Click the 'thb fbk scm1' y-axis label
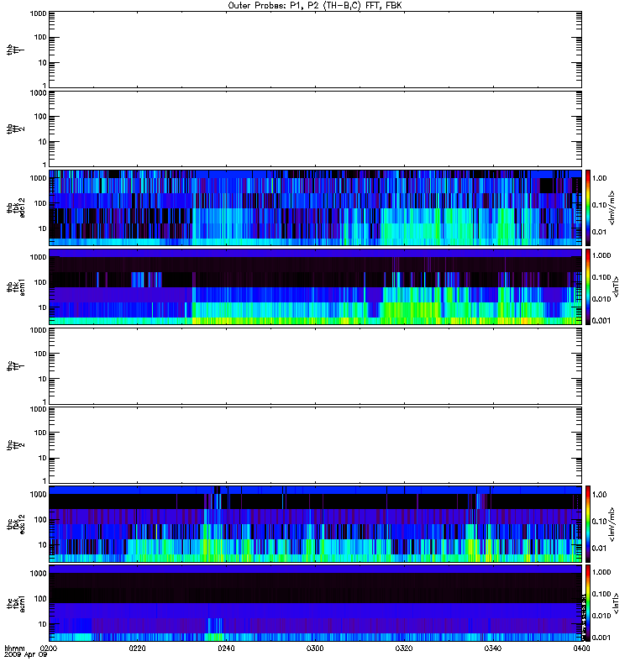Screen dimensions: 630x672 point(16,286)
